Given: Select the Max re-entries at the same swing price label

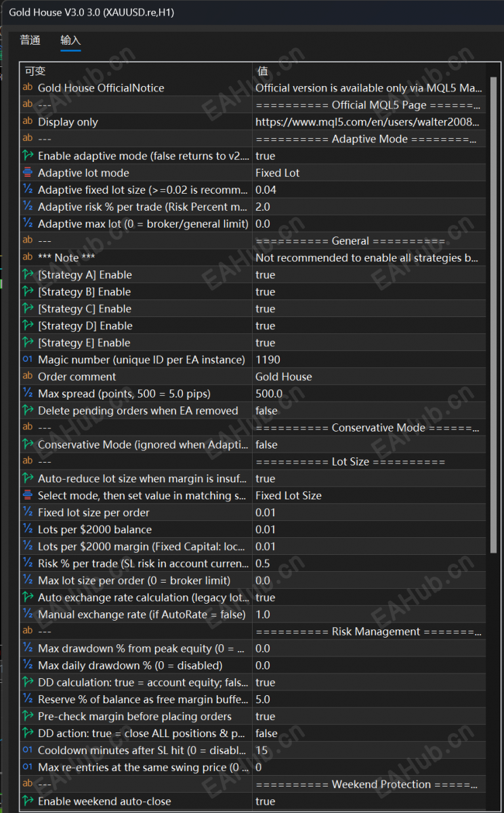Looking at the screenshot, I should 143,767.
